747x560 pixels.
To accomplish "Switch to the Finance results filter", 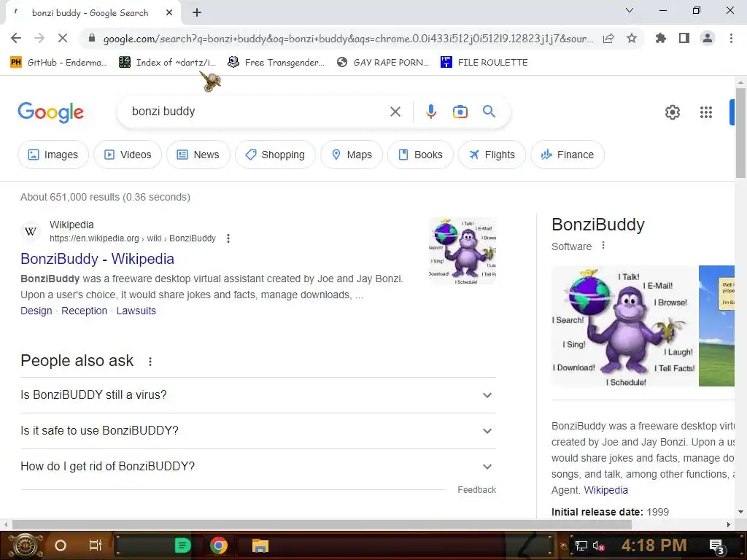I will tap(568, 155).
